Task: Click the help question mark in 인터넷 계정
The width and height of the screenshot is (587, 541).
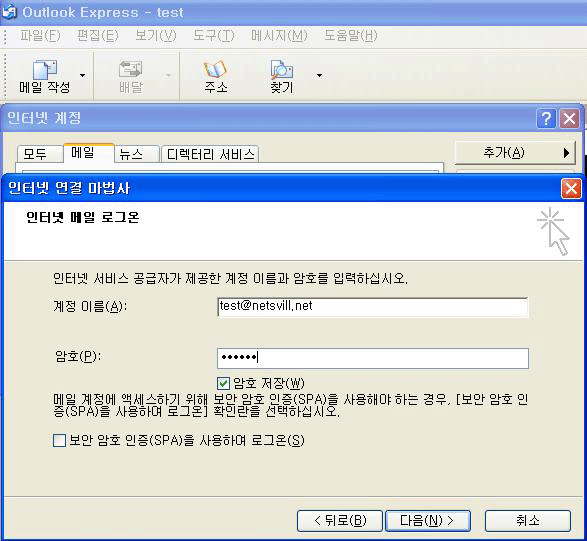Action: tap(546, 119)
